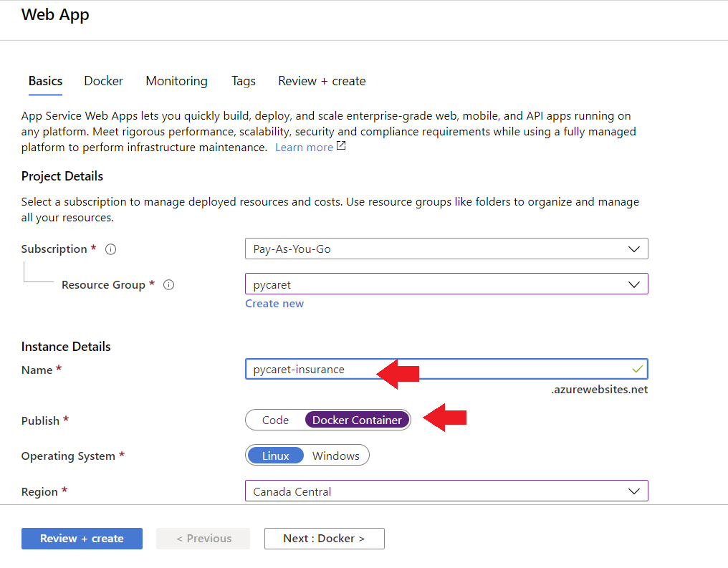Click the Resource Group info icon

(169, 284)
